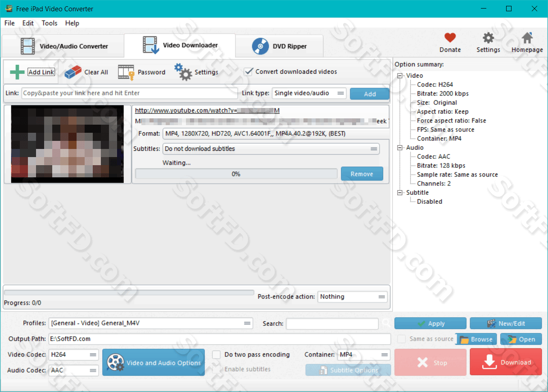Open the Subtitles download dropdown
This screenshot has height=392, width=548.
(271, 149)
